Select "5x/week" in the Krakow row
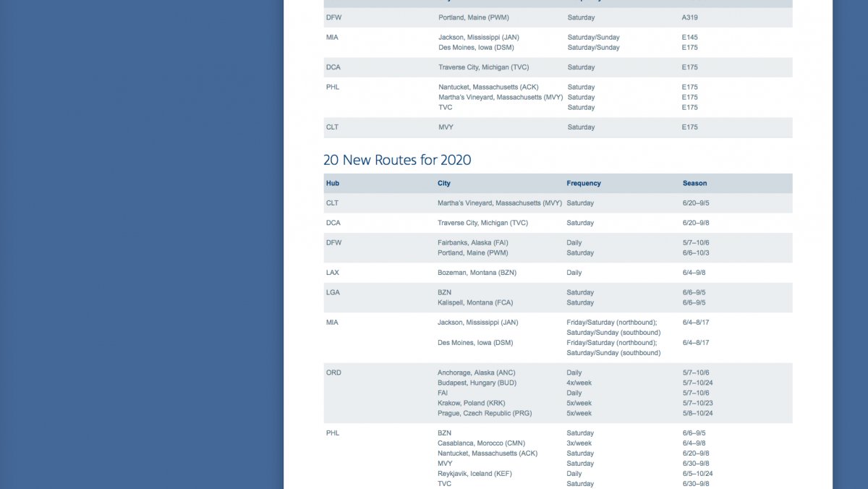The width and height of the screenshot is (868, 489). [x=579, y=404]
